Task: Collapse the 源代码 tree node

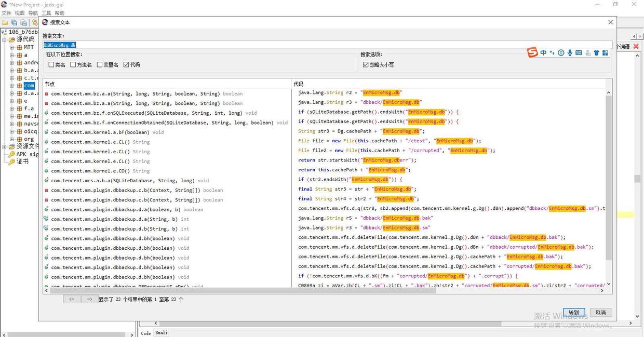Action: 5,39
